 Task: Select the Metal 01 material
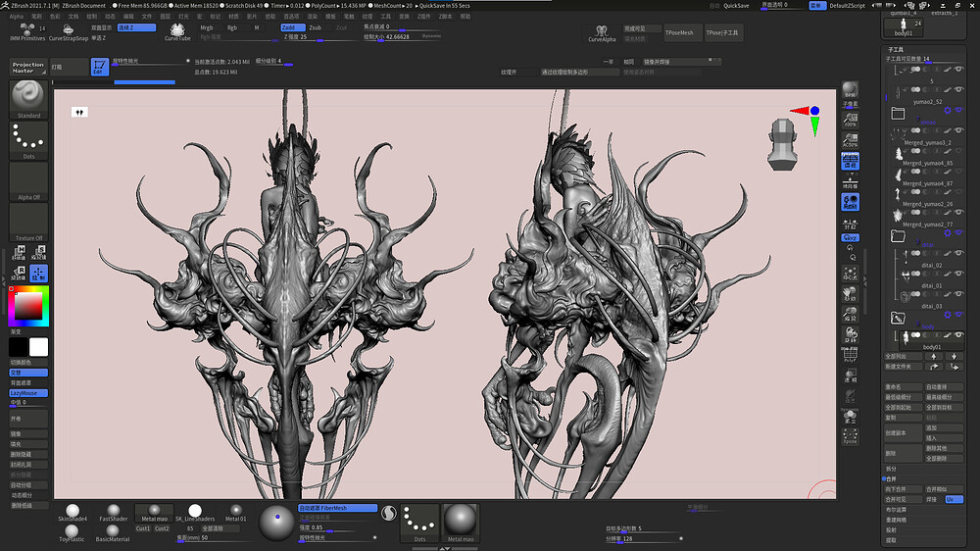click(x=235, y=513)
